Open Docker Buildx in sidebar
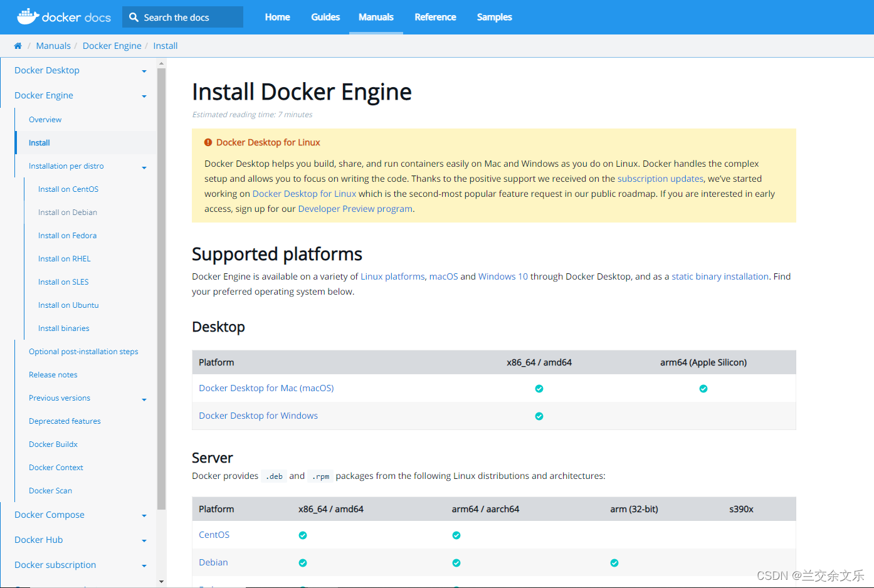 click(53, 444)
